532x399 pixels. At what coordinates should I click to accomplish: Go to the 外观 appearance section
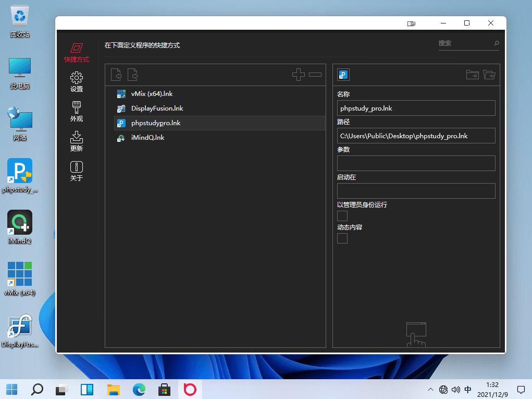77,112
